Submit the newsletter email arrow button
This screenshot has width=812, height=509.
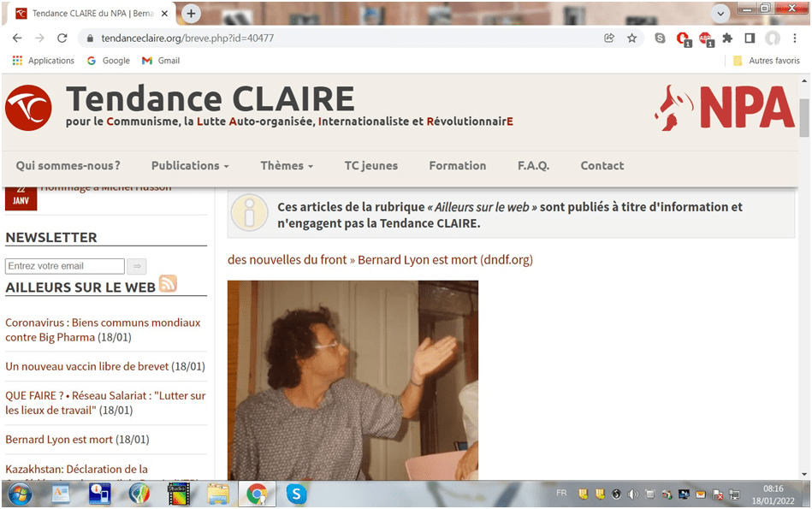[x=137, y=266]
